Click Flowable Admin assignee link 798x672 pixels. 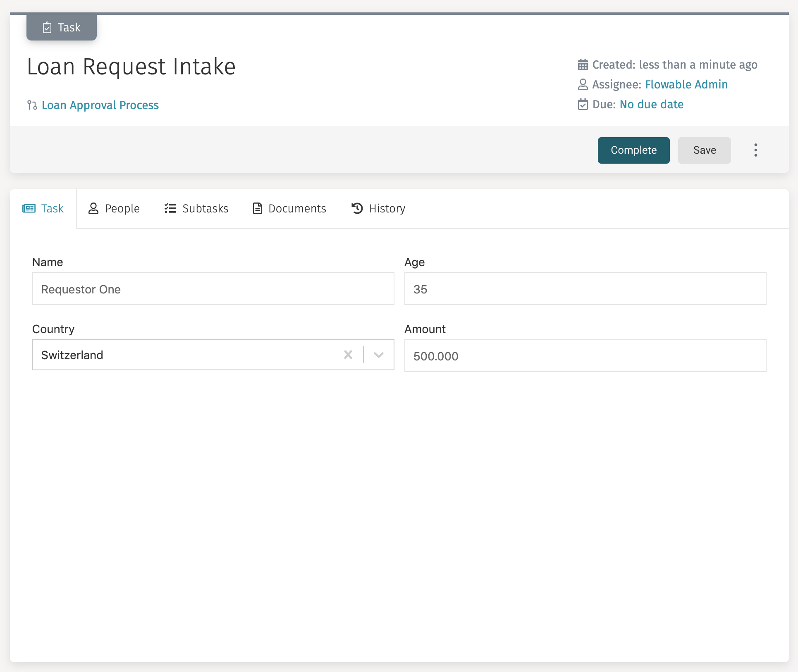(x=686, y=84)
